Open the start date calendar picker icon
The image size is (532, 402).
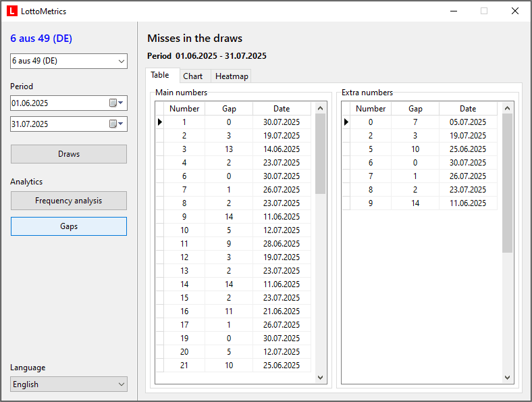(116, 103)
